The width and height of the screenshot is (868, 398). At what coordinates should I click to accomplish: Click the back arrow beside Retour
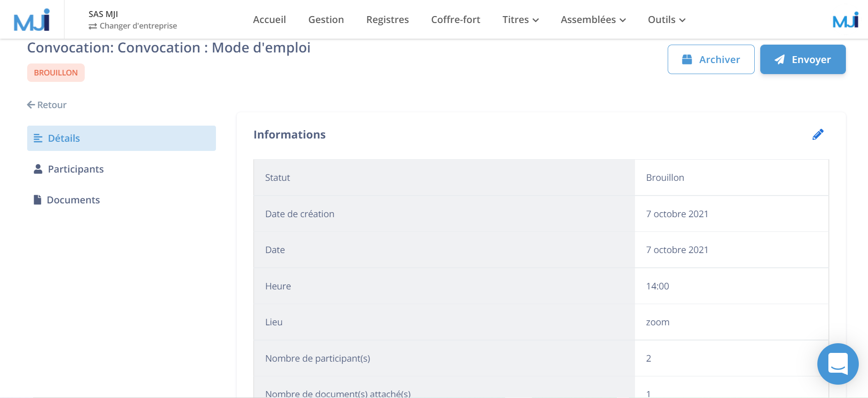pos(30,104)
